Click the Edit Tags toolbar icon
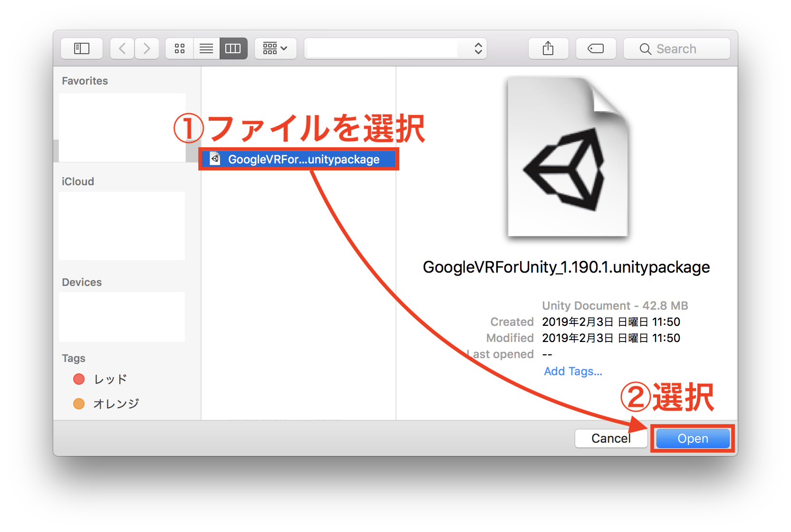 [x=596, y=48]
